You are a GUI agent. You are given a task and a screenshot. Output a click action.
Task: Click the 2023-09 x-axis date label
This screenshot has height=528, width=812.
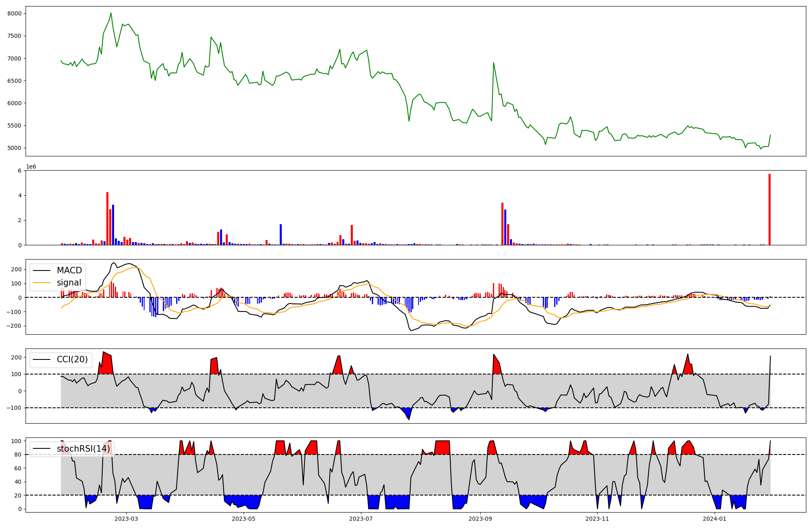coord(480,519)
